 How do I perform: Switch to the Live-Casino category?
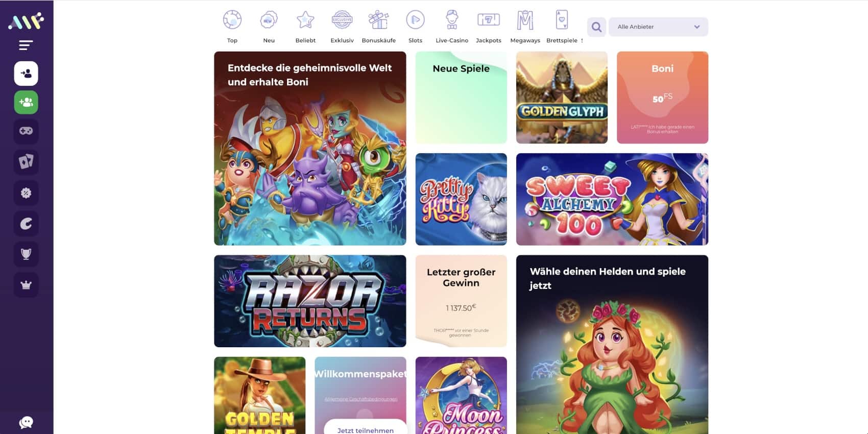[x=451, y=27]
